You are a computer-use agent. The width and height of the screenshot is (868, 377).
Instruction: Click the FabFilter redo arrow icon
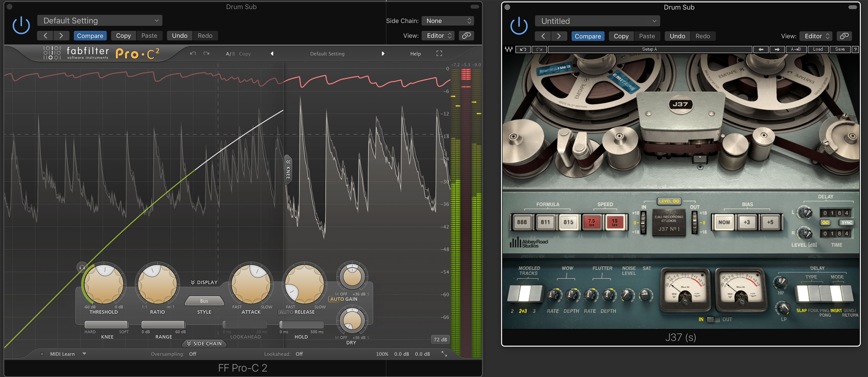(206, 53)
